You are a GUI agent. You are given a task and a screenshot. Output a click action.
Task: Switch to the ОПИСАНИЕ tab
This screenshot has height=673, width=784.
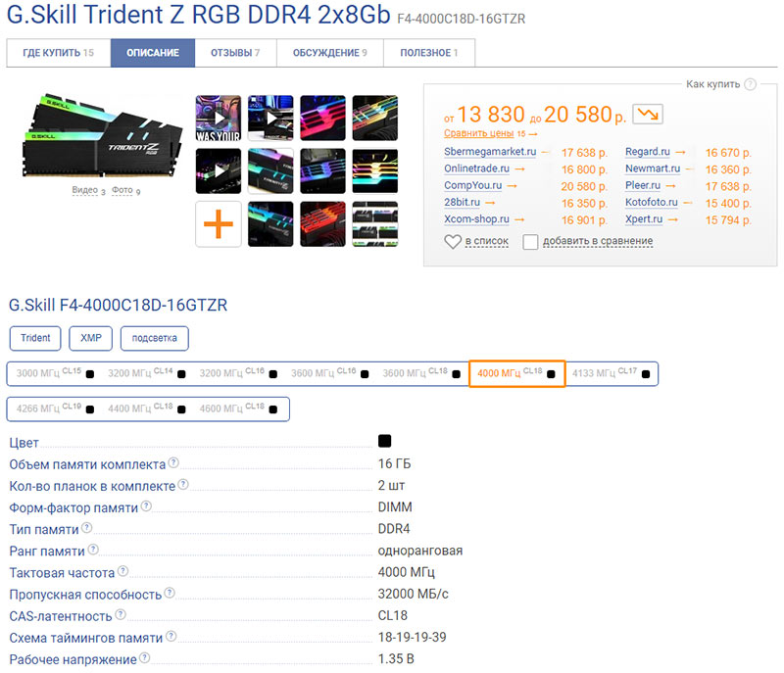pyautogui.click(x=153, y=53)
